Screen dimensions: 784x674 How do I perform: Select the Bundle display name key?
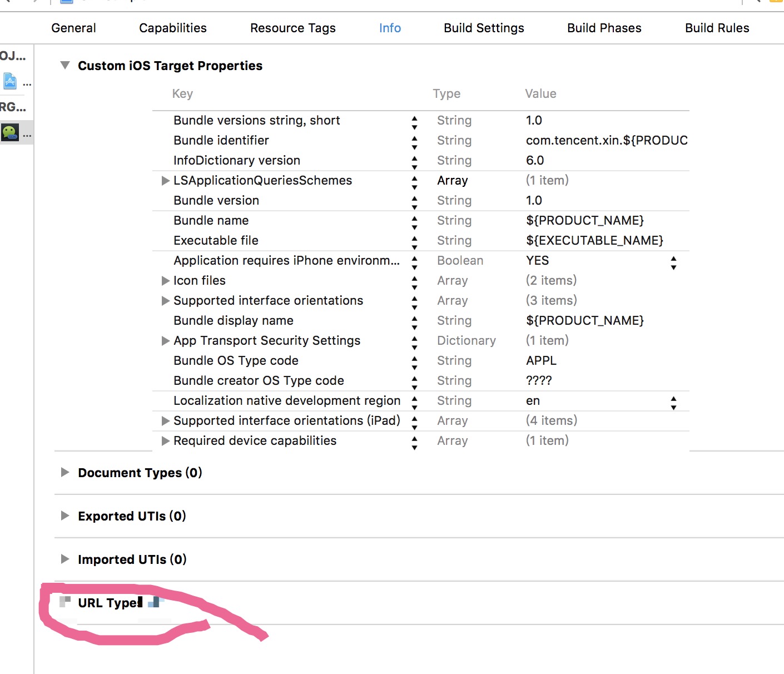point(234,320)
